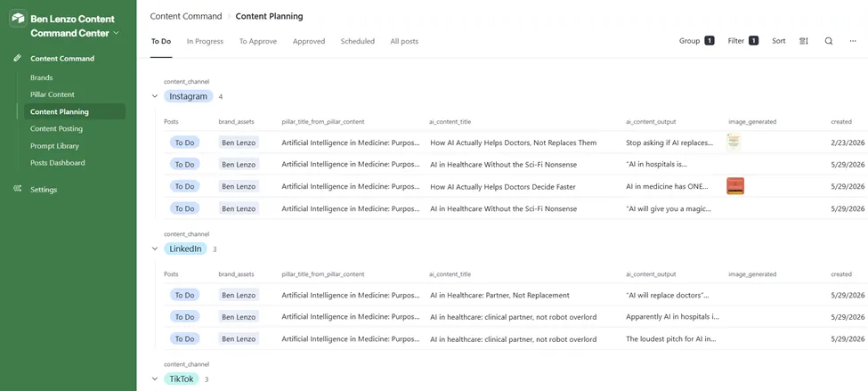
Task: Open image thumbnail for Helps Doctors, Not Replaces Them
Action: 734,143
